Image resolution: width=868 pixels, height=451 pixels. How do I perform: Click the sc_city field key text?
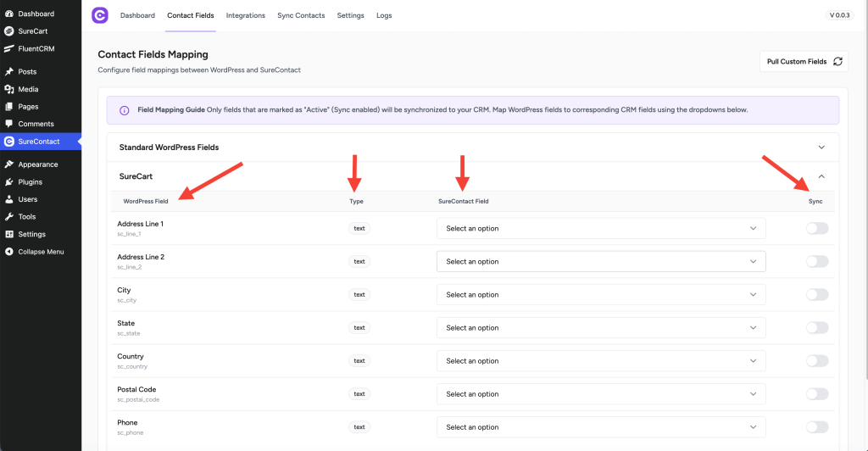coord(127,300)
